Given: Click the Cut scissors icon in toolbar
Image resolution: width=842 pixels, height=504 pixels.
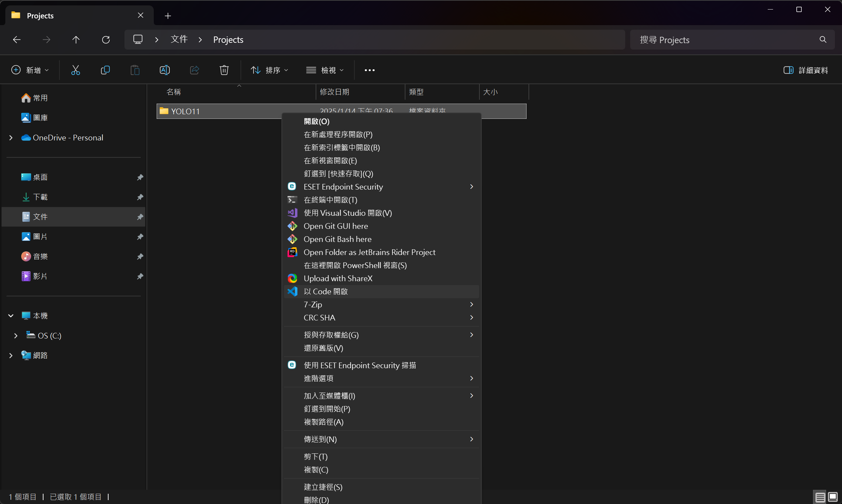Looking at the screenshot, I should pyautogui.click(x=75, y=70).
